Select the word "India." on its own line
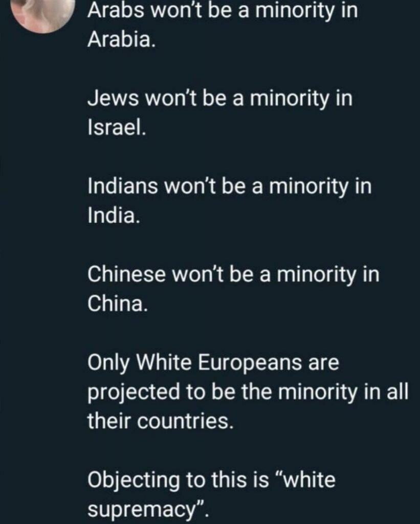This screenshot has width=420, height=524. click(113, 215)
